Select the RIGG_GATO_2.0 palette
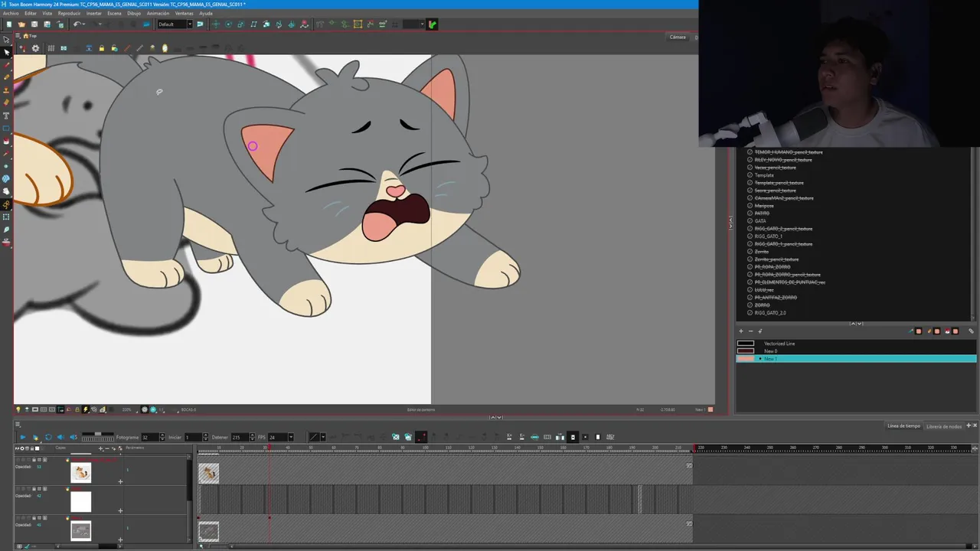980x551 pixels. point(770,313)
